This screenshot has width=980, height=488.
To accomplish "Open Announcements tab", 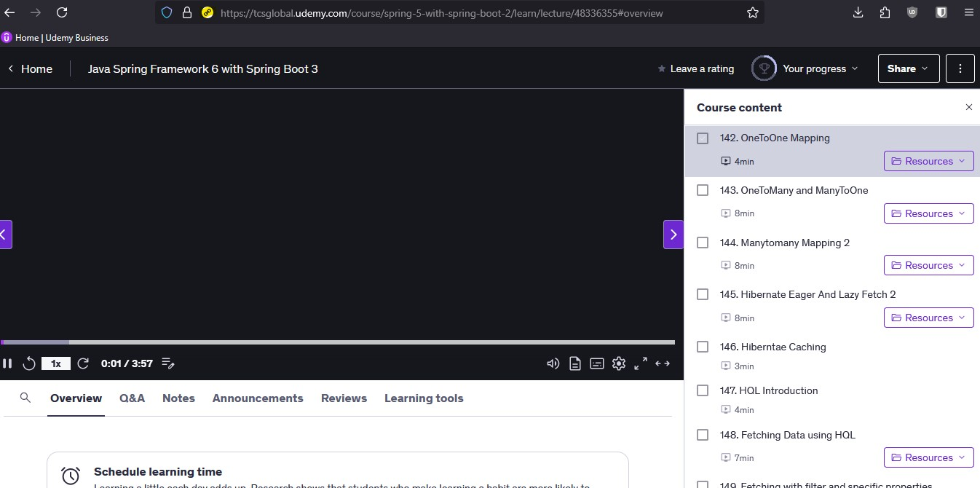I will 258,398.
